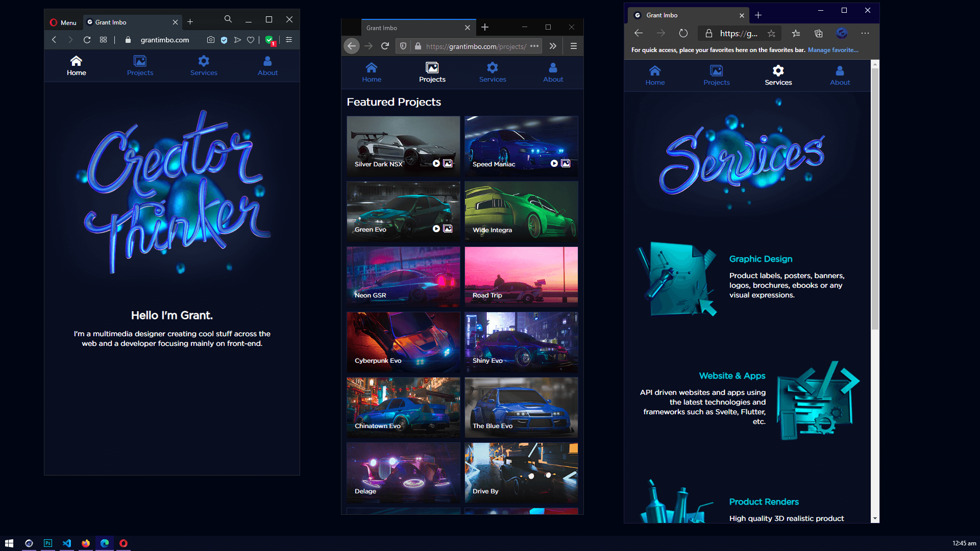The image size is (980, 551).
Task: Click the Manage favorites link in Edge
Action: [x=832, y=50]
